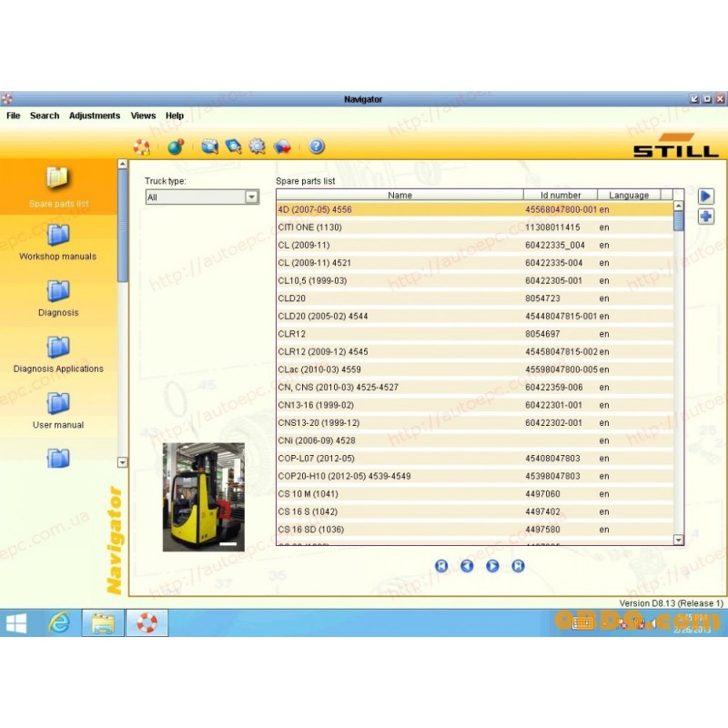Open the File menu
This screenshot has width=728, height=728.
coord(13,116)
